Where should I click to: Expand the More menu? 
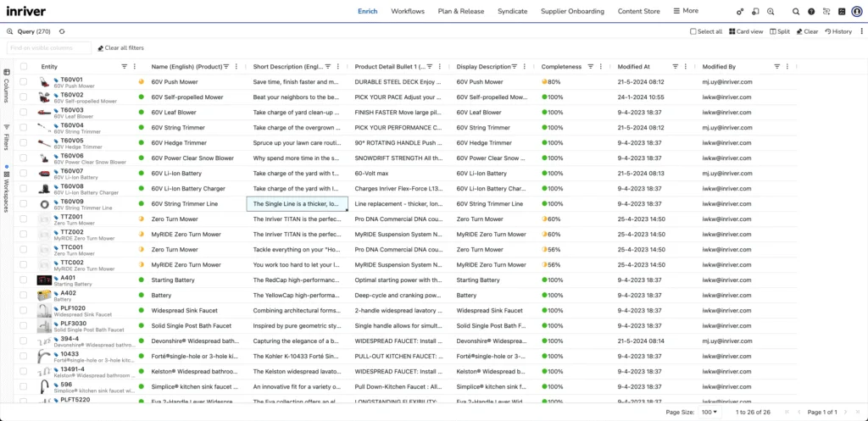(x=686, y=11)
